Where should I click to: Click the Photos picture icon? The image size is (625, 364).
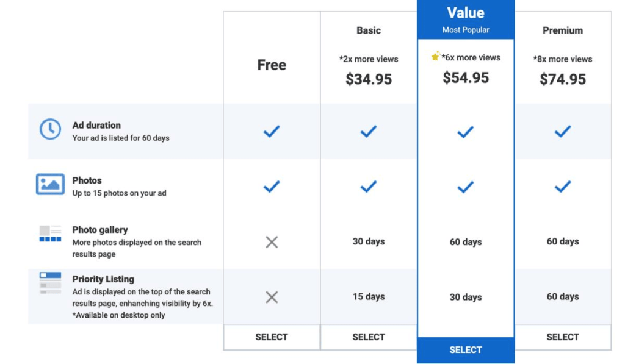50,184
